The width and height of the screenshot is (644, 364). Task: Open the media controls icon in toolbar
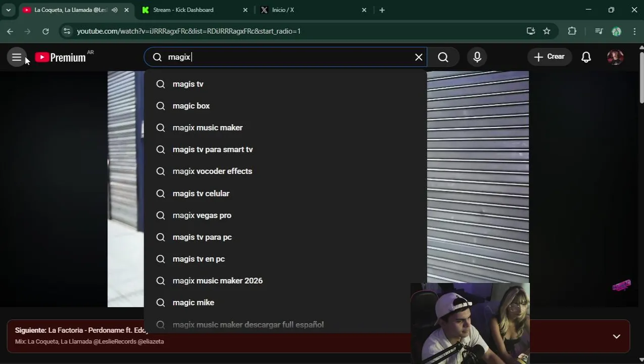pyautogui.click(x=599, y=31)
